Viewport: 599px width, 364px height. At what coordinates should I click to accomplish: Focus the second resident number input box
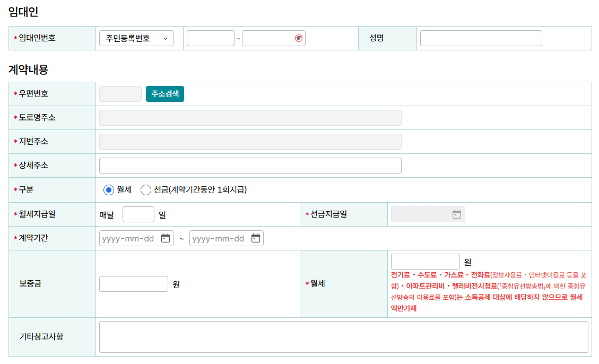pyautogui.click(x=267, y=38)
